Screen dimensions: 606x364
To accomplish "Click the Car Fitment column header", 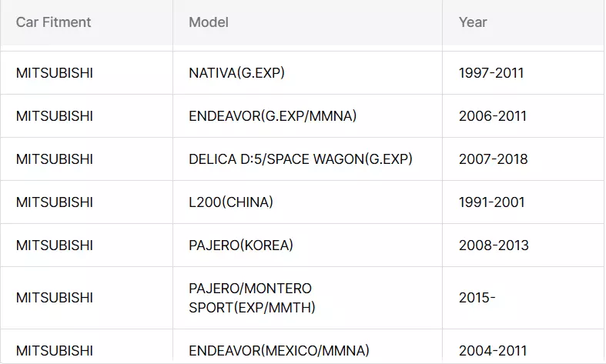I will [x=53, y=22].
